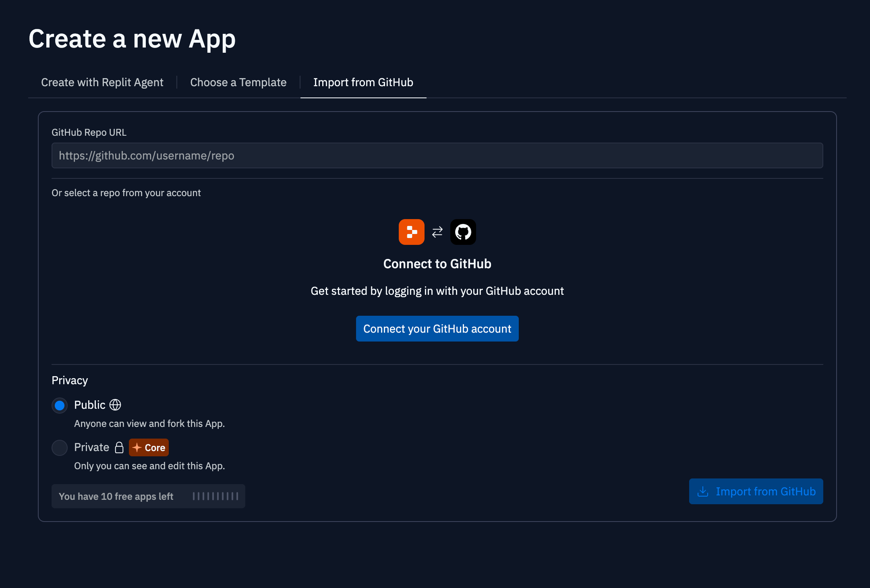Click 'Anyone can view and fork this App.'

click(x=149, y=424)
